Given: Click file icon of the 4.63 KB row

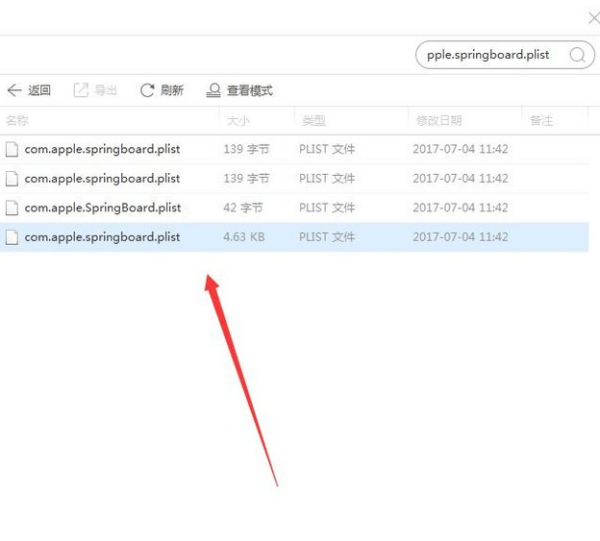Looking at the screenshot, I should 12,237.
